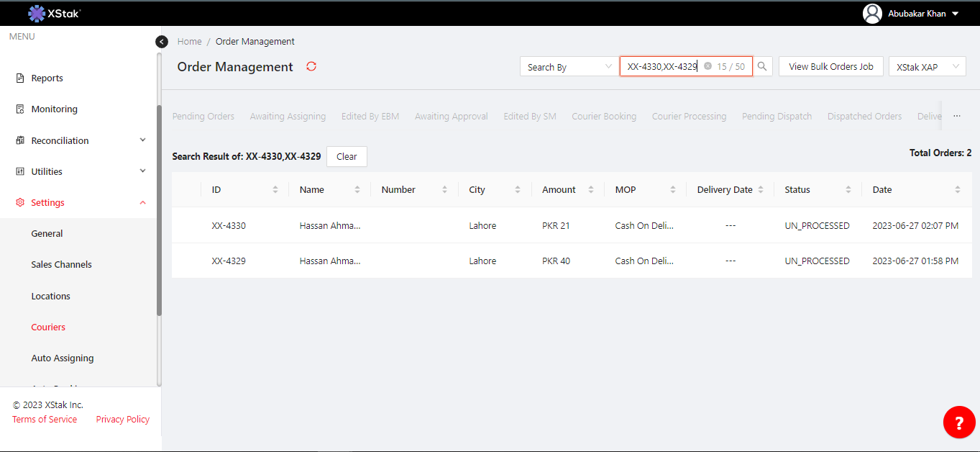The height and width of the screenshot is (452, 980).
Task: Open the Terms of Service link
Action: pyautogui.click(x=45, y=420)
